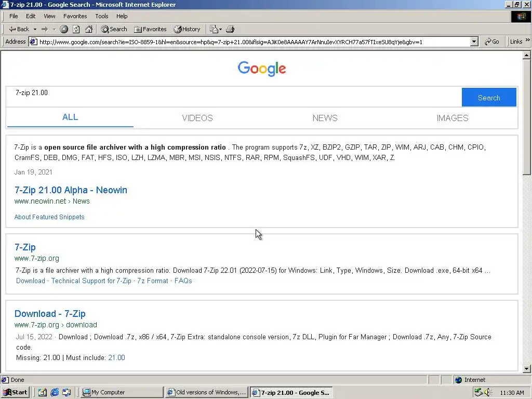Click the vertical scrollbar thumb

[x=527, y=117]
